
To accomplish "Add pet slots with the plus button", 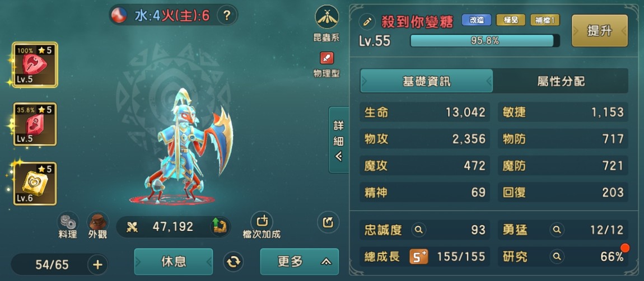I will pyautogui.click(x=97, y=265).
